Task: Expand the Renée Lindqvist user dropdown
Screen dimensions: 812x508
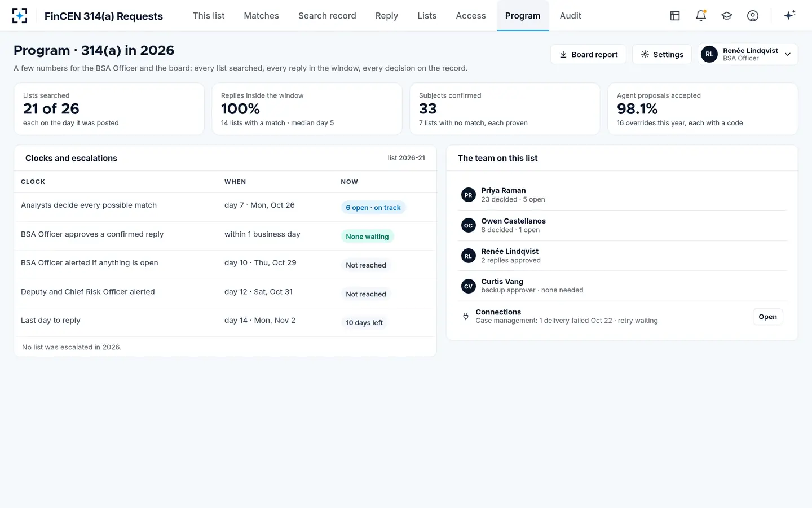Action: coord(748,54)
